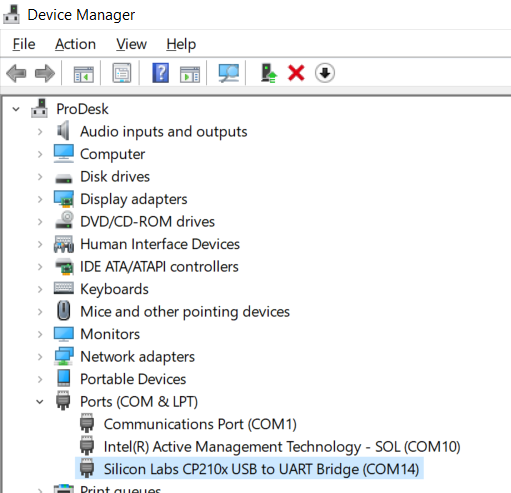Click the Back arrow toolbar icon
Image resolution: width=511 pixels, height=493 pixels.
[x=16, y=73]
